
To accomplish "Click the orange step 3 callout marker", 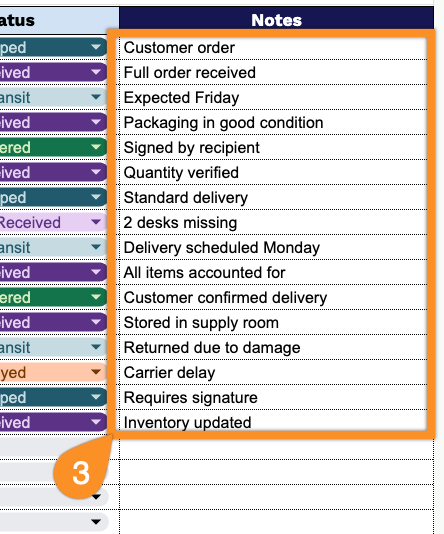I will coord(81,473).
